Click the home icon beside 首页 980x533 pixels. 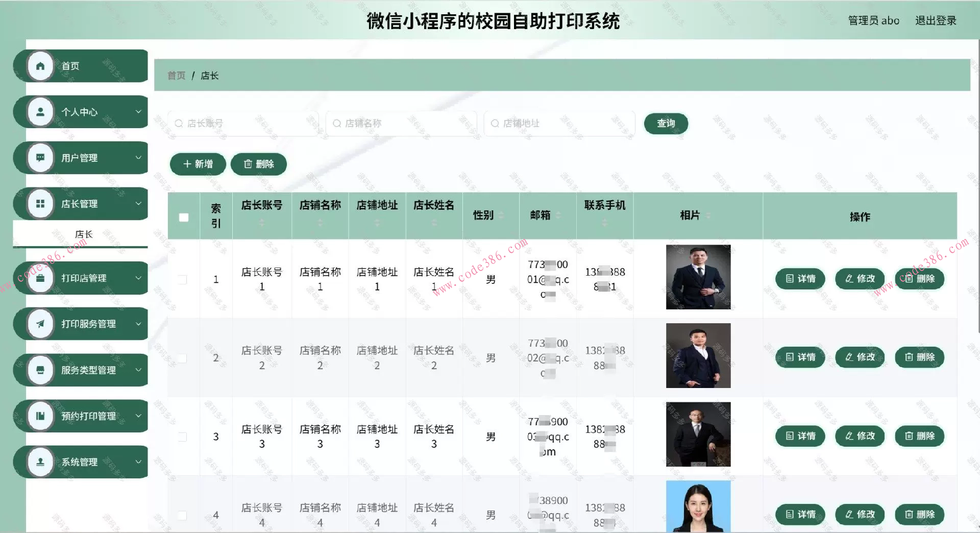(x=40, y=66)
